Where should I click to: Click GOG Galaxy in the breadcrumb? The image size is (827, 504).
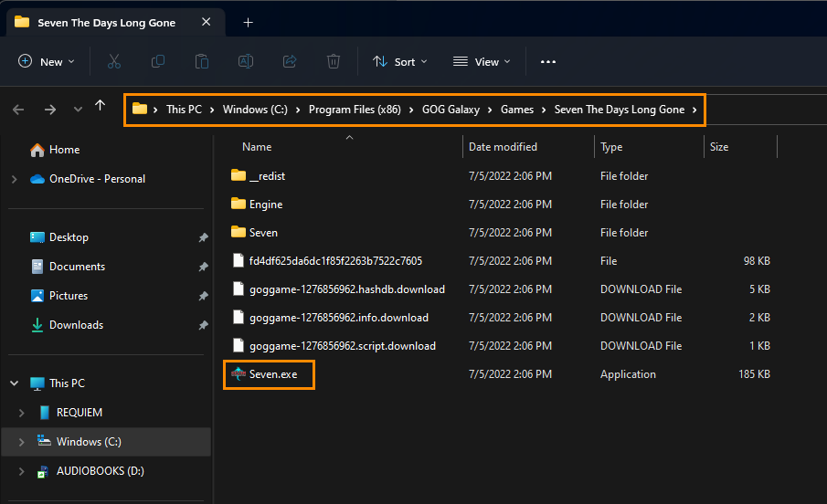451,110
